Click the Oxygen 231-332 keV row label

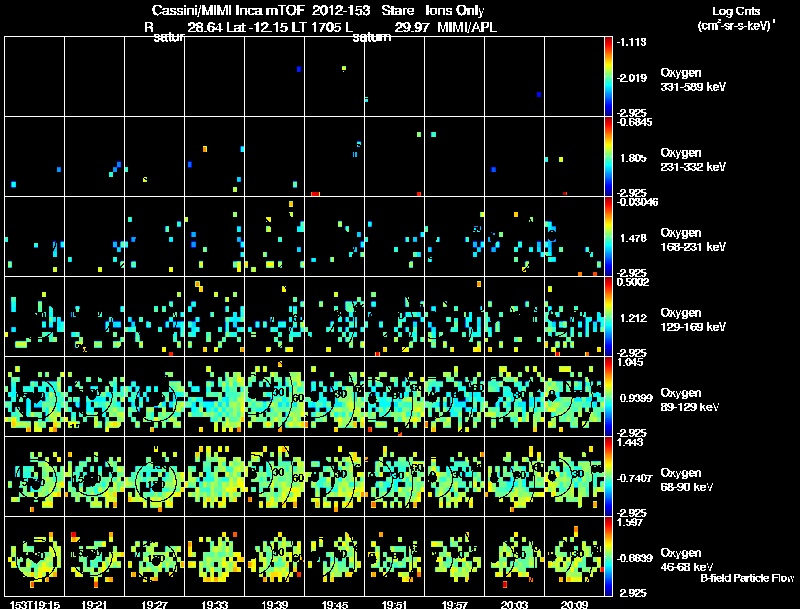693,160
